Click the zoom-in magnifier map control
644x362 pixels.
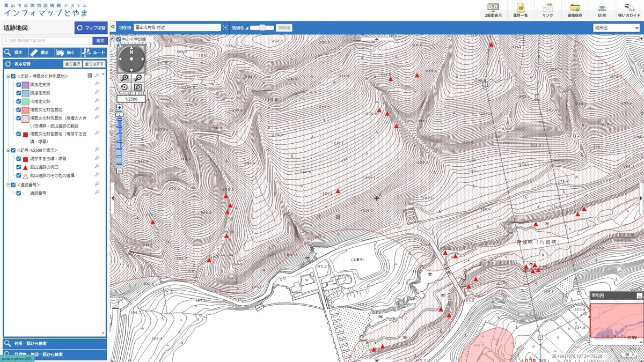(x=125, y=78)
